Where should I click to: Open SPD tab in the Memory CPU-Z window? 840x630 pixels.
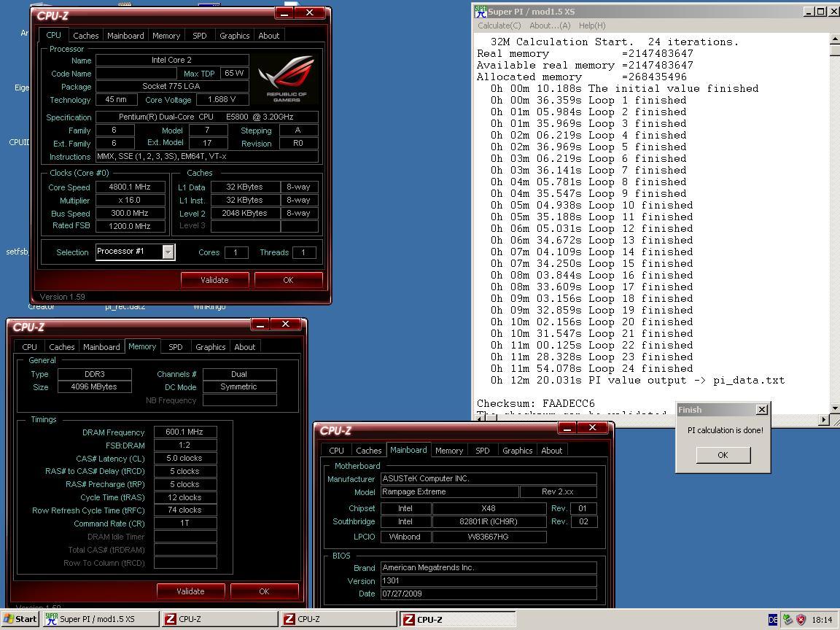[176, 346]
